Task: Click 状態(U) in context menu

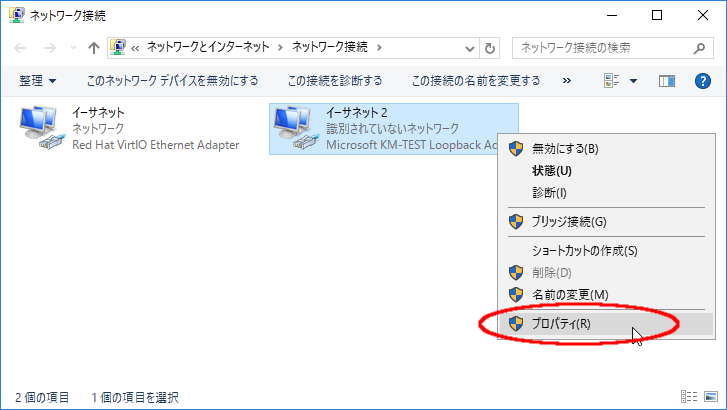Action: 552,171
